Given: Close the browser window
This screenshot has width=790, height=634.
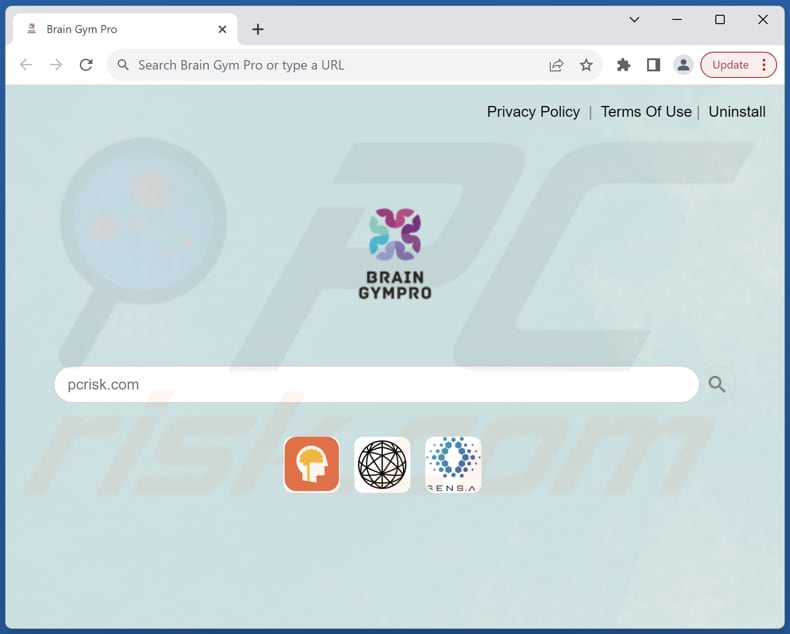Looking at the screenshot, I should click(763, 20).
